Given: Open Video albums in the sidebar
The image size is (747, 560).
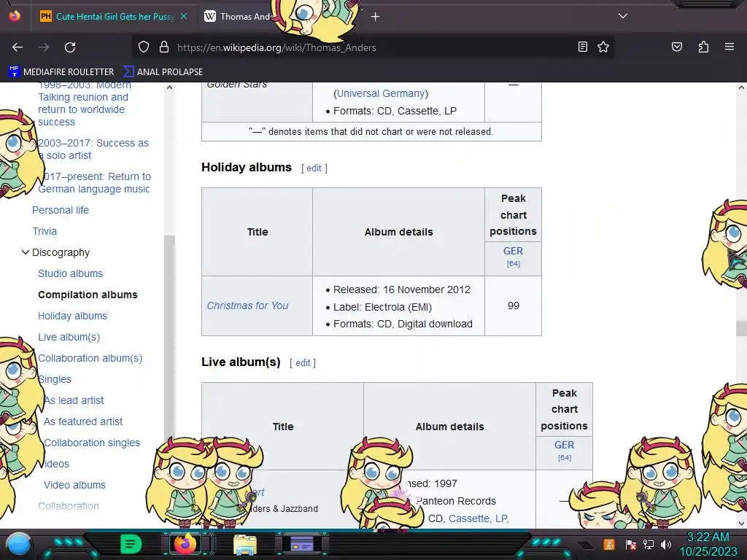Looking at the screenshot, I should 75,485.
